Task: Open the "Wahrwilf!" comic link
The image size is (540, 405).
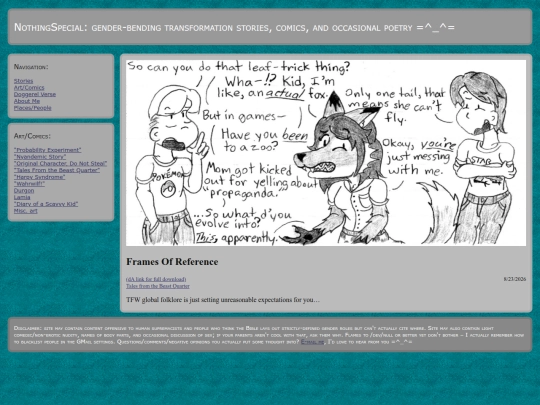Action: pyautogui.click(x=29, y=184)
